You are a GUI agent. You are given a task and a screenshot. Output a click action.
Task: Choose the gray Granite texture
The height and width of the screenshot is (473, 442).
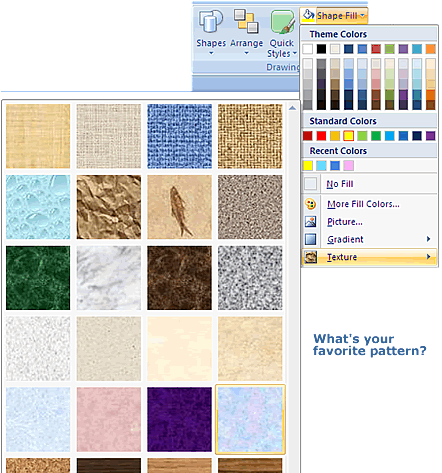tap(250, 278)
